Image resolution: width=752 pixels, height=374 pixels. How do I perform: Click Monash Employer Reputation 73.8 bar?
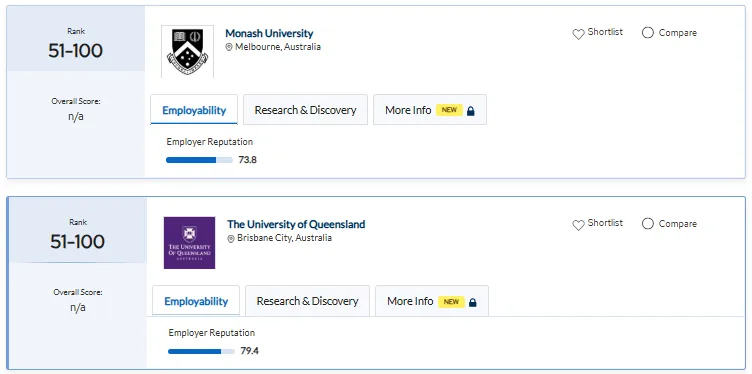pos(199,160)
